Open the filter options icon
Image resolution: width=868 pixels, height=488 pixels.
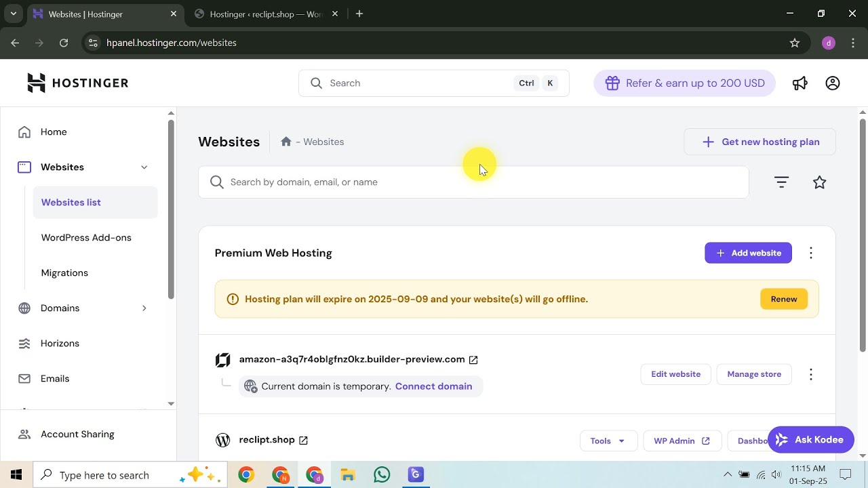click(x=781, y=182)
